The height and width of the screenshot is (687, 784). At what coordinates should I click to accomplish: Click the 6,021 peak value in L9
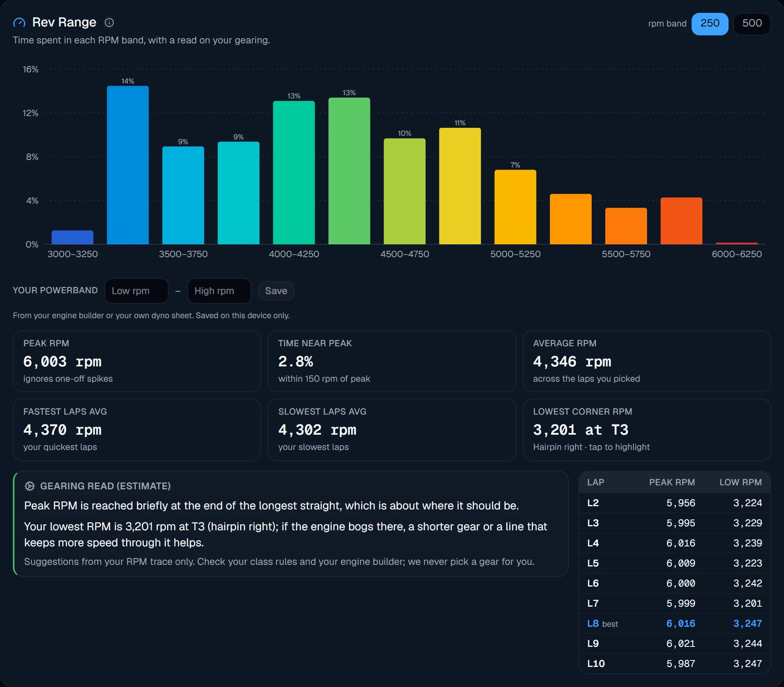[681, 644]
